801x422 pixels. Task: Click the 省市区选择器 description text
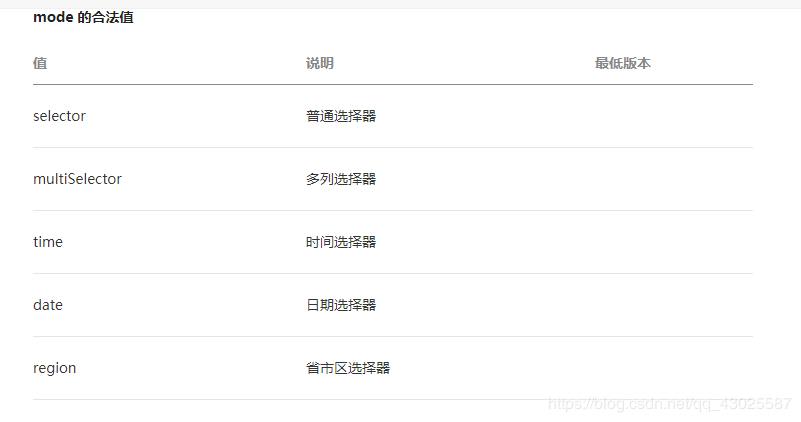tap(348, 368)
